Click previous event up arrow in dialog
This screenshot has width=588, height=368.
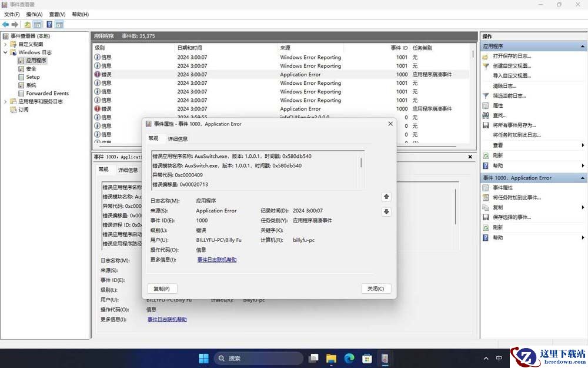pos(386,197)
